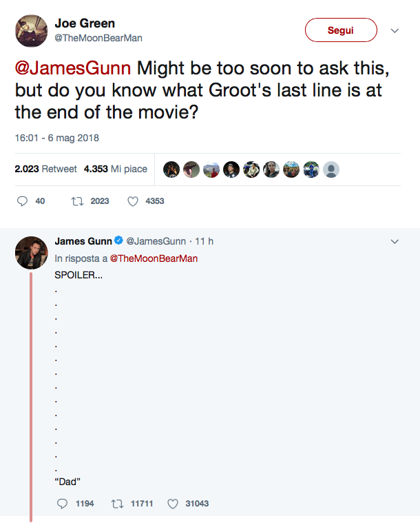
Task: Like Joe Green's tweet
Action: (133, 201)
